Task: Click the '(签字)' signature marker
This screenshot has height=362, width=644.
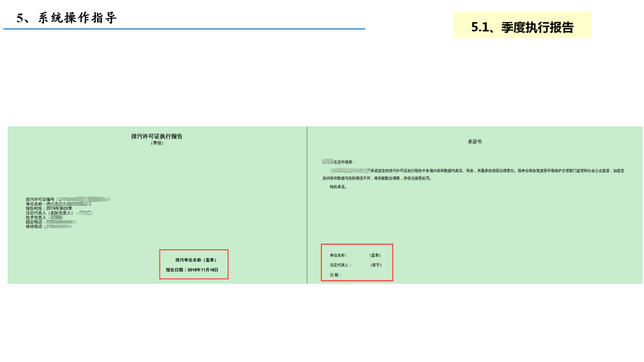Action: click(x=375, y=265)
